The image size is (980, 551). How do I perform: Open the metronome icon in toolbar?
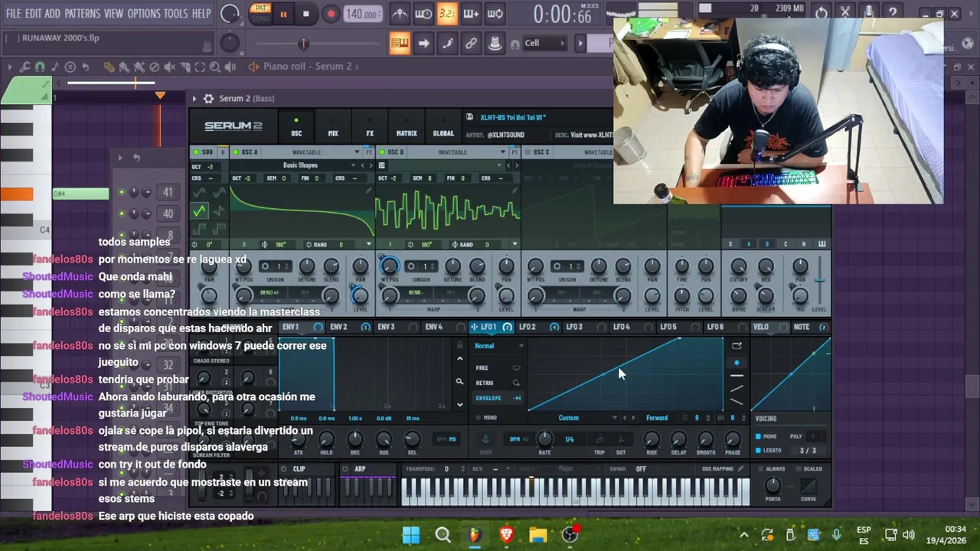coord(400,14)
